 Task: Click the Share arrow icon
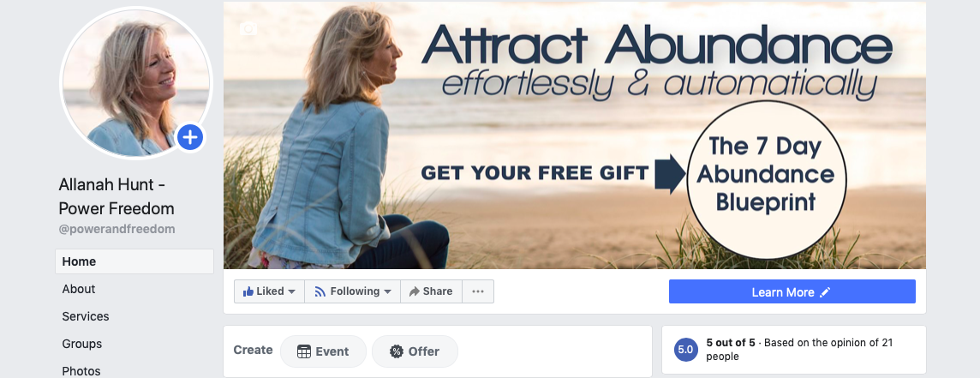point(414,291)
